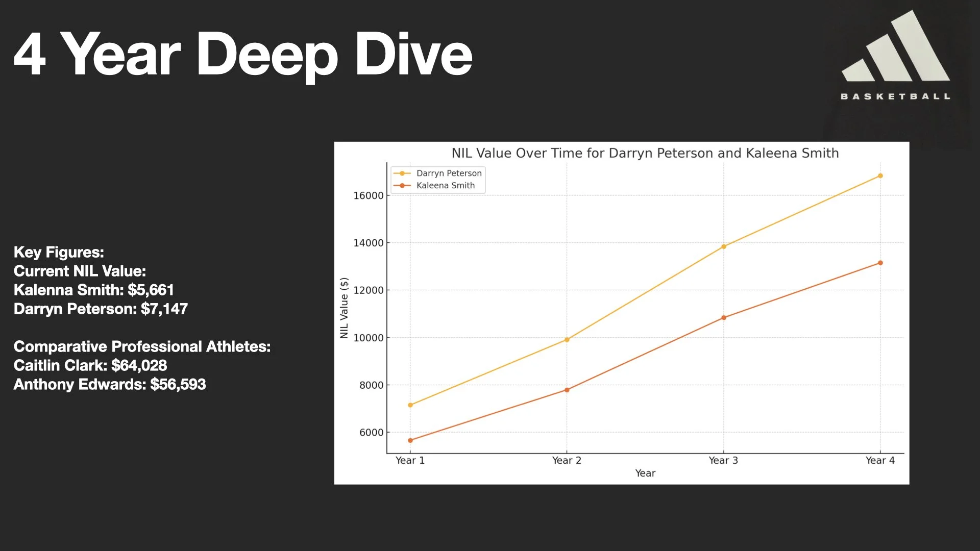
Task: Click Darryn Peterson's Year 3 data point
Action: [723, 247]
